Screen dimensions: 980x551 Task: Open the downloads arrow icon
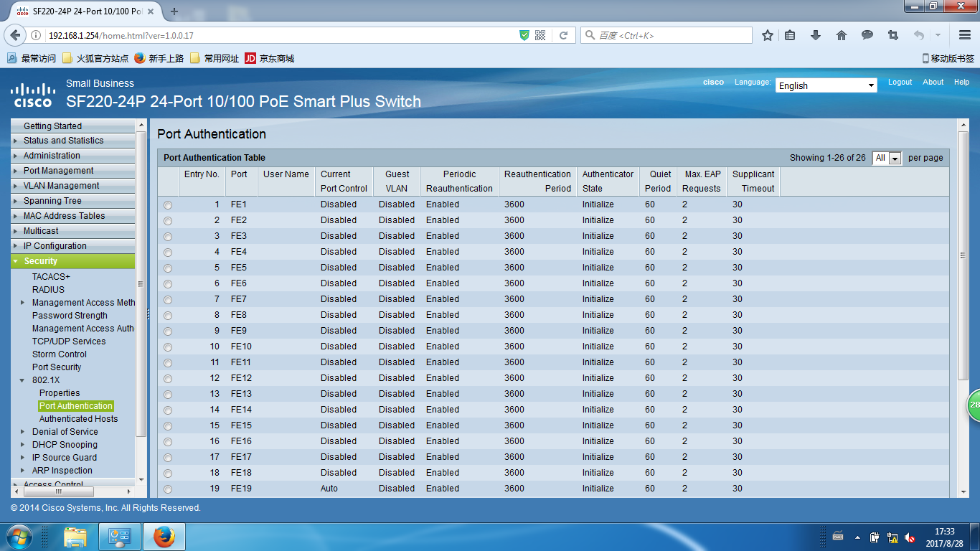tap(816, 35)
